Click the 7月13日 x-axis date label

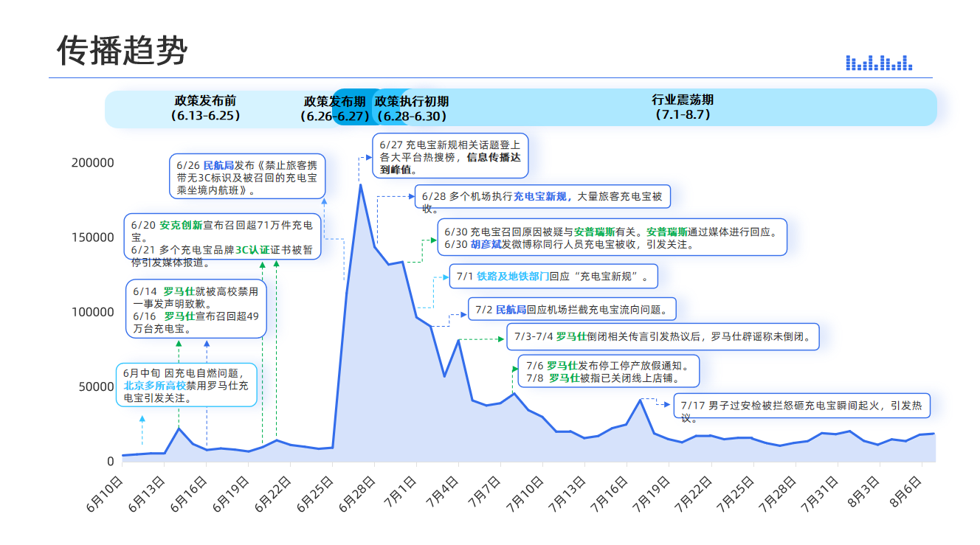click(x=567, y=494)
